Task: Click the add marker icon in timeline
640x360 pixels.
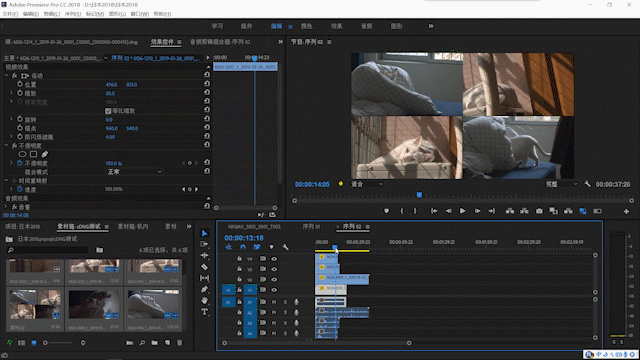Action: (x=271, y=247)
